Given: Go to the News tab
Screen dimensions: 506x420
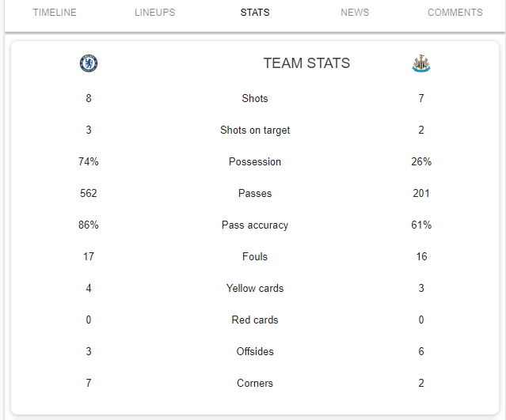Looking at the screenshot, I should coord(355,13).
